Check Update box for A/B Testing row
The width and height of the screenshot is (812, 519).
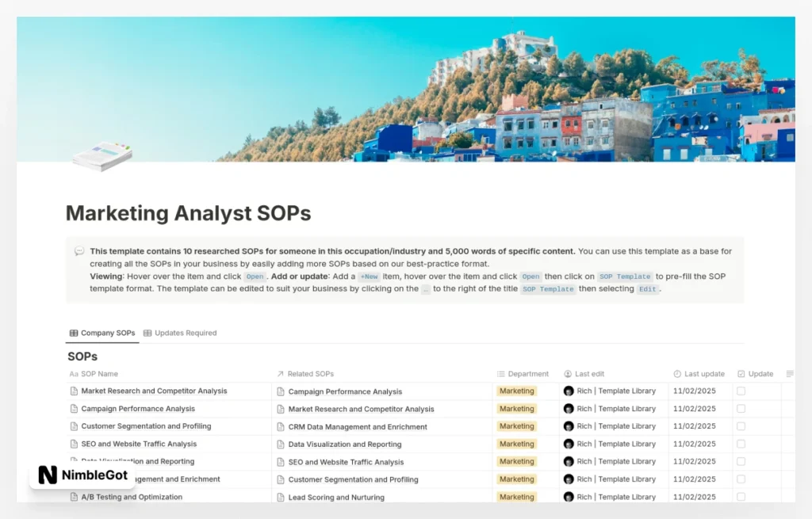click(741, 497)
